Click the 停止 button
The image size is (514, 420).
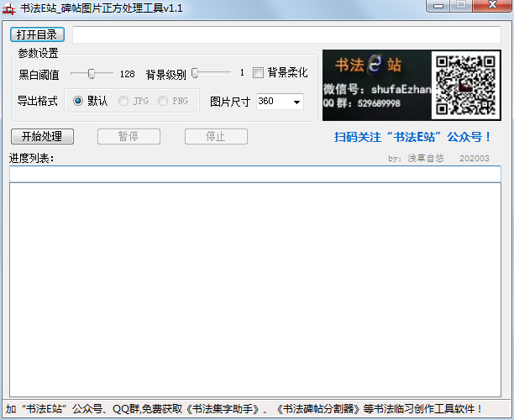[216, 136]
